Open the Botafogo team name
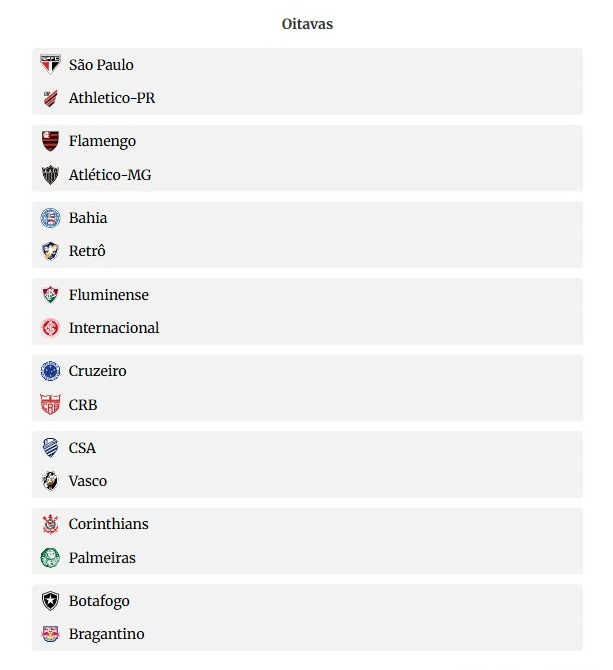The image size is (613, 670). [x=99, y=601]
